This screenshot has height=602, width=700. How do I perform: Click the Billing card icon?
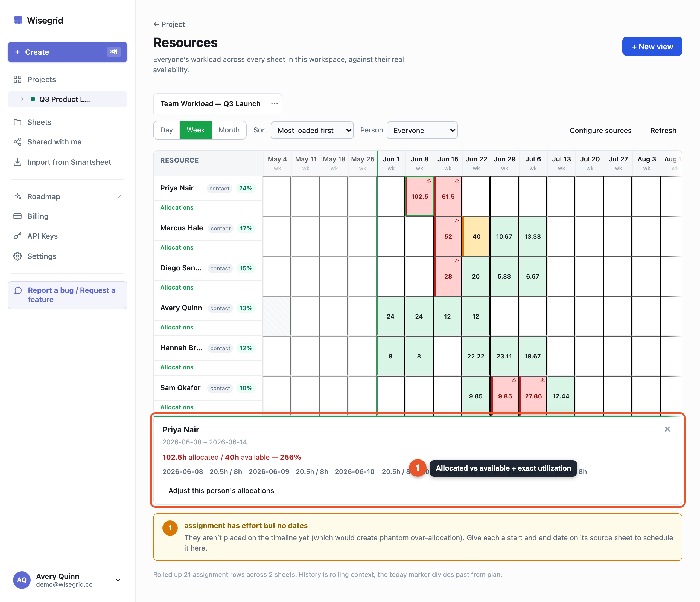(x=17, y=216)
